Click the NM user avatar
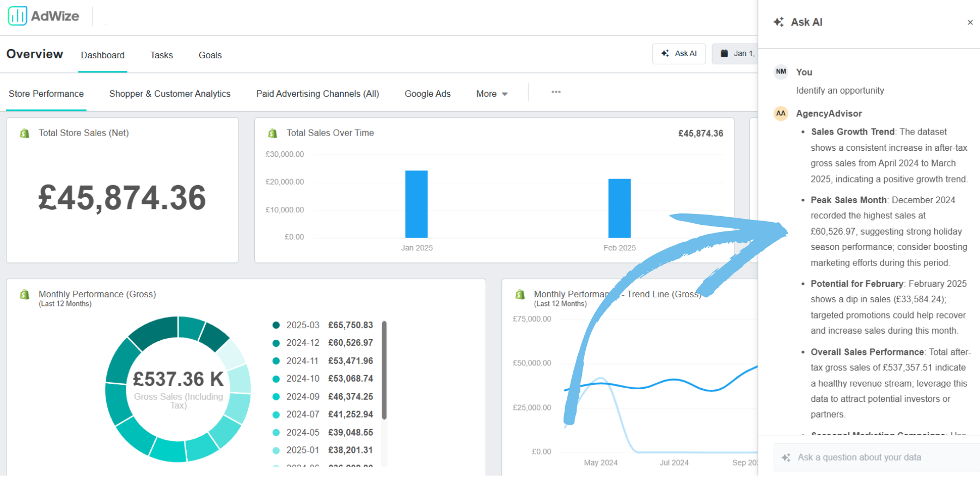 pyautogui.click(x=781, y=72)
